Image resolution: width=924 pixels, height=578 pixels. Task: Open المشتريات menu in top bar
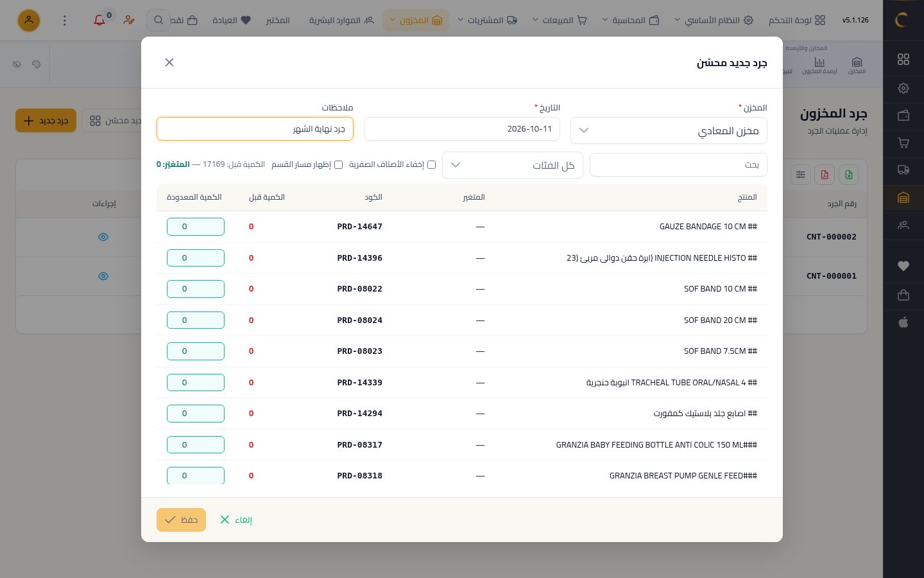(487, 21)
